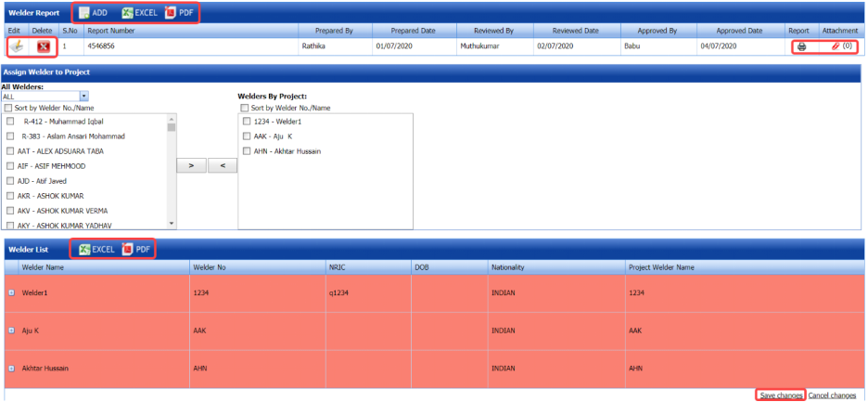Expand the Welder1 row in Welder List

click(12, 292)
